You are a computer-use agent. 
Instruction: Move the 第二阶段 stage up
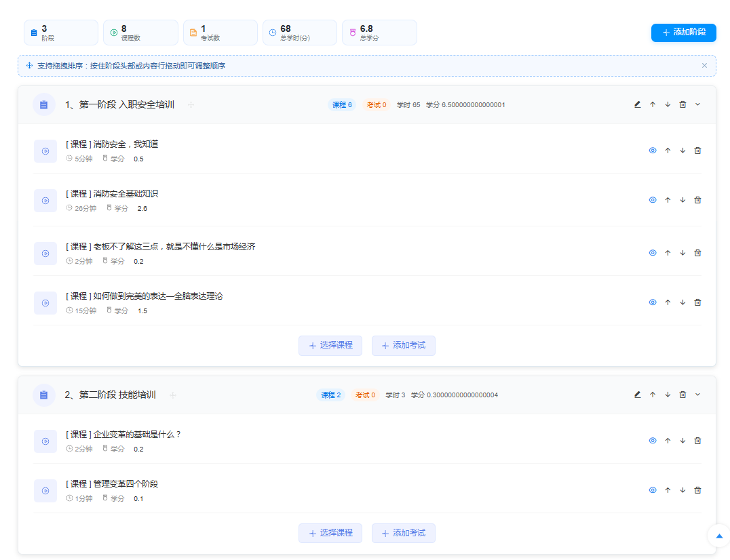click(653, 394)
